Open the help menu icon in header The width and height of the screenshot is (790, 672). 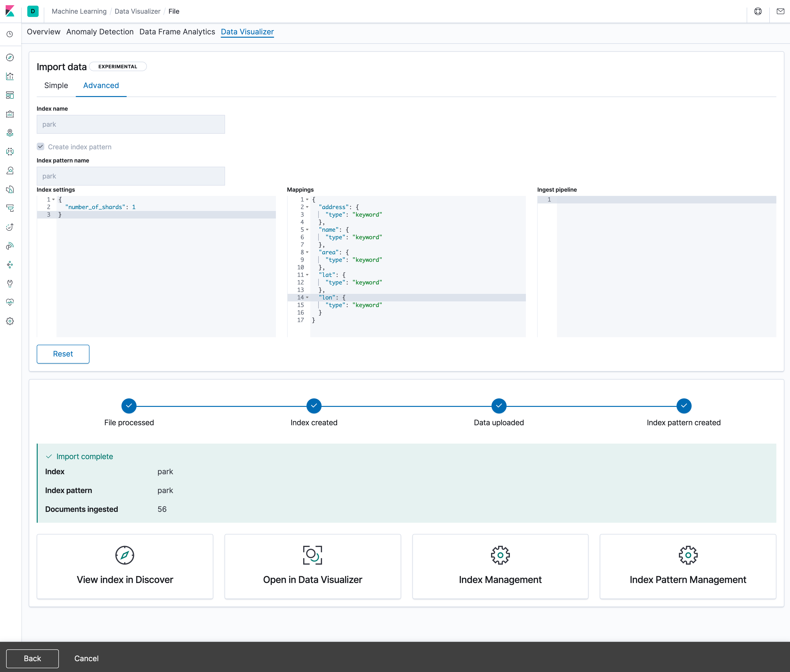click(x=758, y=12)
